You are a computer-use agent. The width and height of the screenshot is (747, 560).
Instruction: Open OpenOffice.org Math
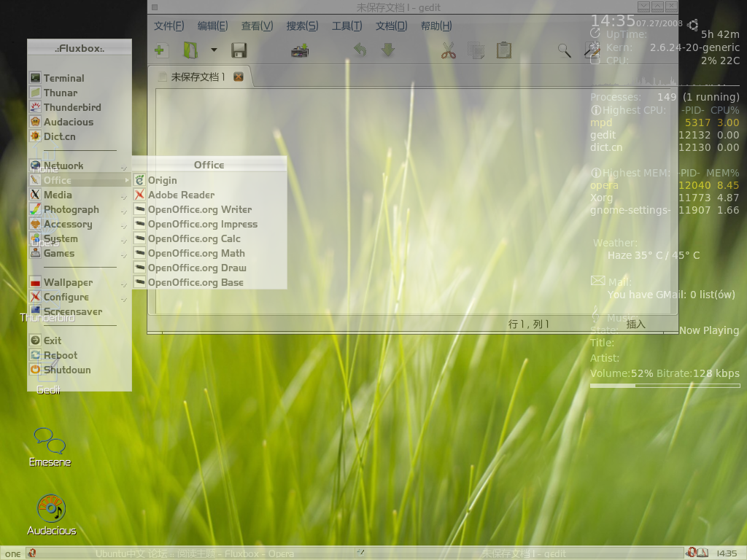point(209,253)
